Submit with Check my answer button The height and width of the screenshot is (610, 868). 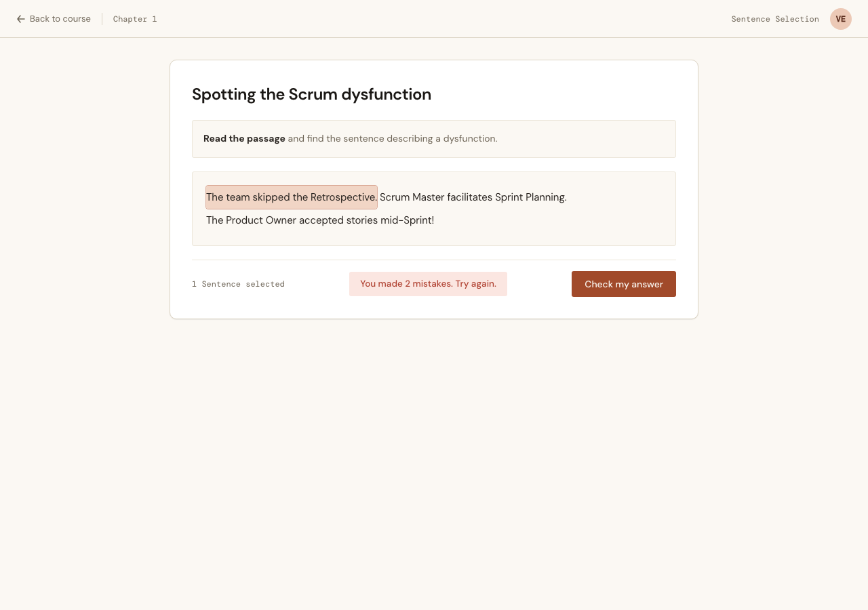click(x=624, y=284)
